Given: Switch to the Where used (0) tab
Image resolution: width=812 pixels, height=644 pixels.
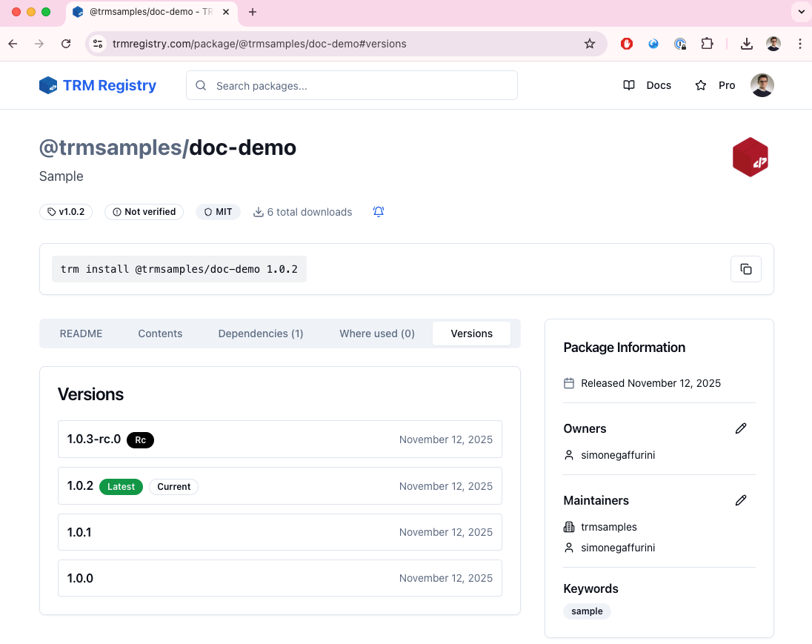Looking at the screenshot, I should pyautogui.click(x=377, y=333).
